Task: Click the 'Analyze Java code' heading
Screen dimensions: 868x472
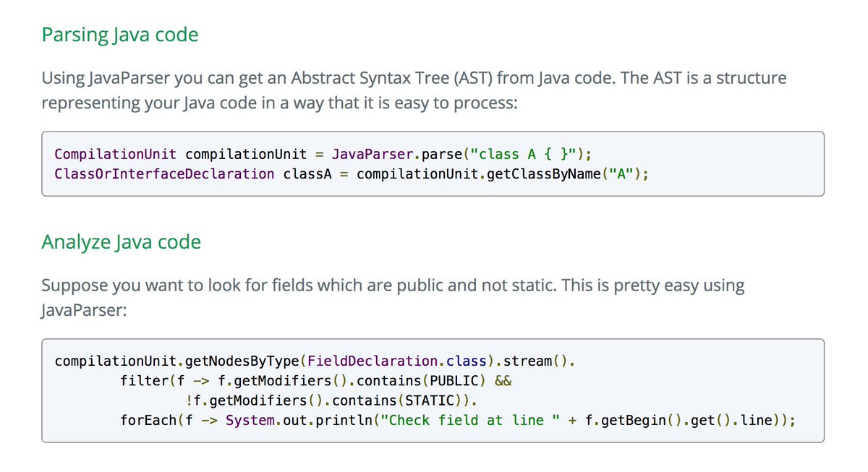Action: (x=122, y=241)
